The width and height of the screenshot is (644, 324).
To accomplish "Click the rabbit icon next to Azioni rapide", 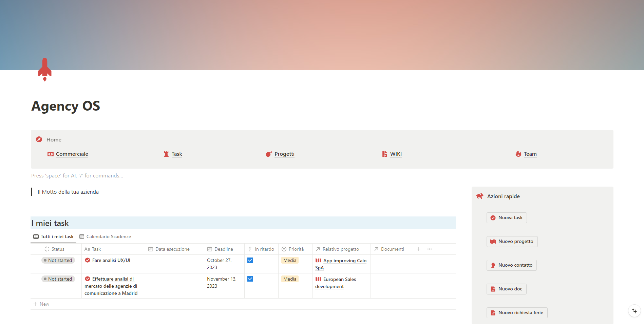I will 480,196.
